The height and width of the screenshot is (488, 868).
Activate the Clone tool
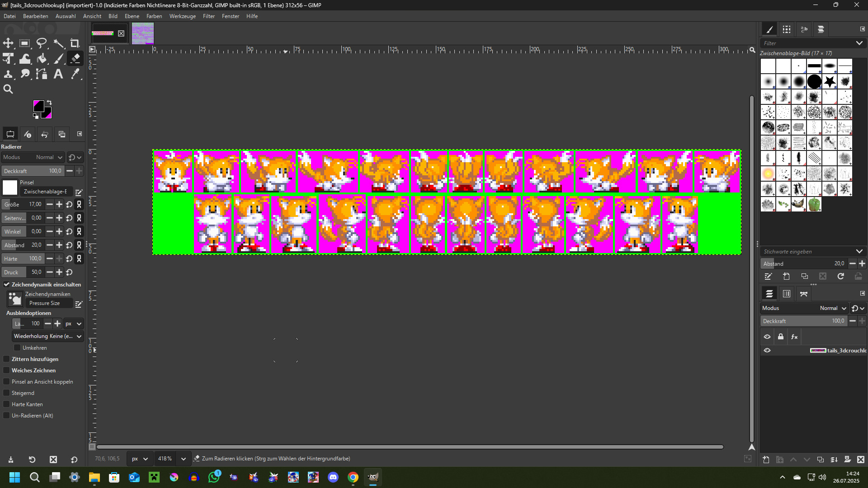pyautogui.click(x=8, y=74)
